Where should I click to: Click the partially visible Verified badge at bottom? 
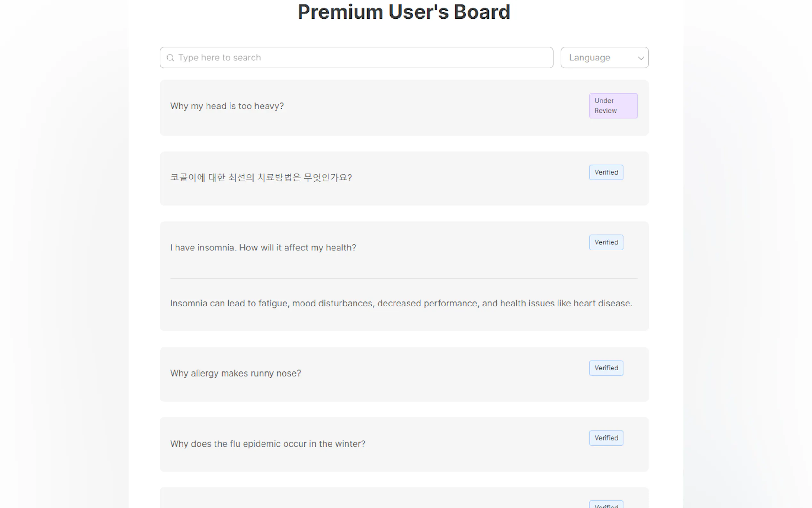click(606, 505)
